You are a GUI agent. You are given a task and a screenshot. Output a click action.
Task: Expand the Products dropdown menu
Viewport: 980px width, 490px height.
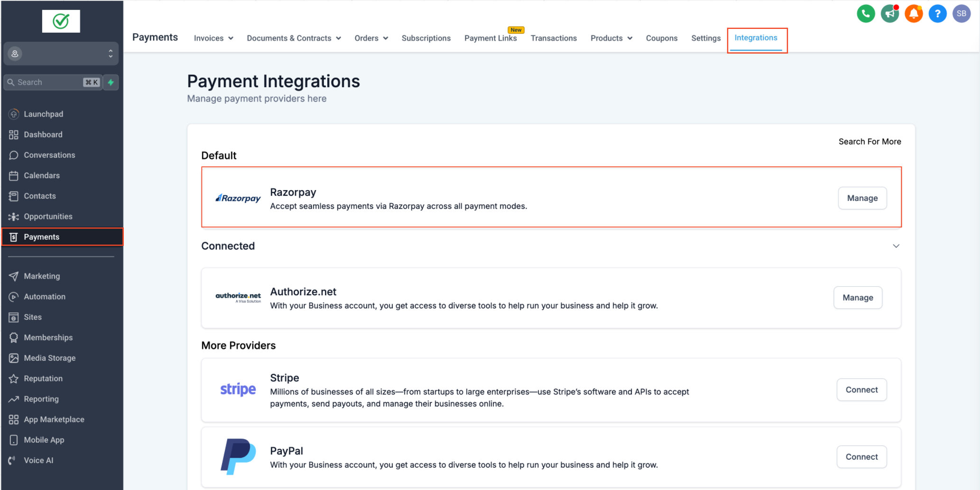(611, 38)
